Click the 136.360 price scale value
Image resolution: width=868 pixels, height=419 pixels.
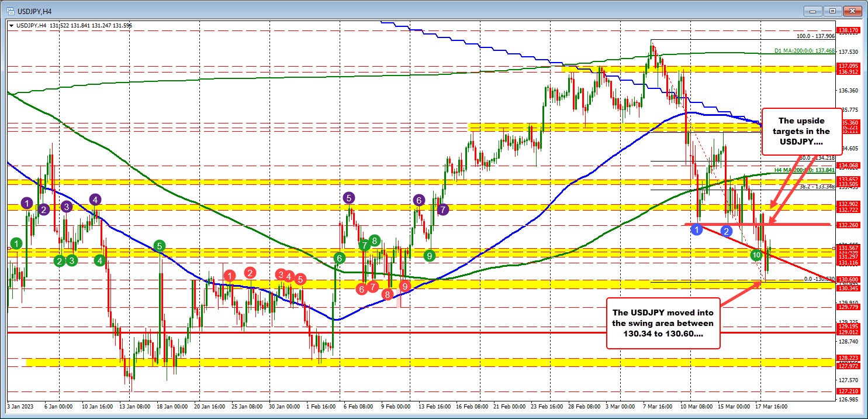(x=848, y=91)
